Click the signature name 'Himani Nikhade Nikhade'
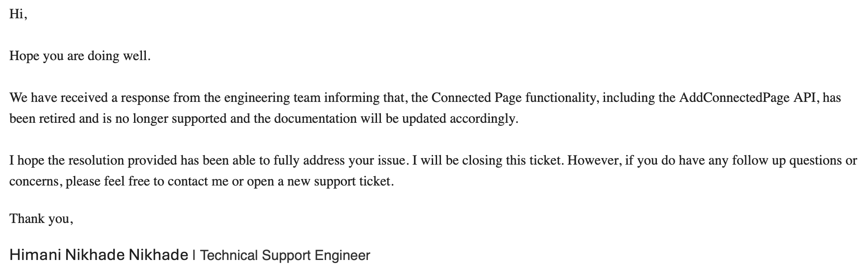868x270 pixels. 99,255
